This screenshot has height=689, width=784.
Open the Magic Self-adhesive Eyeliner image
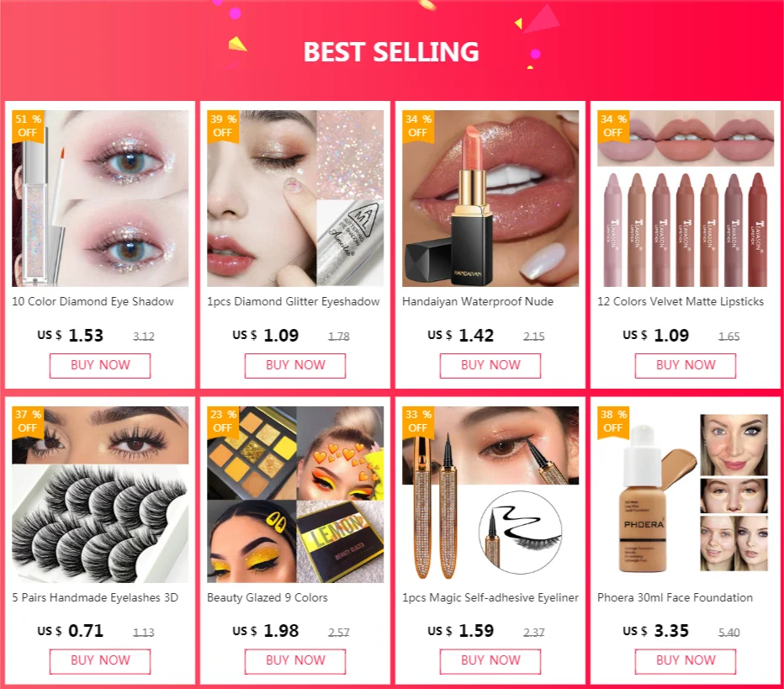click(x=490, y=494)
